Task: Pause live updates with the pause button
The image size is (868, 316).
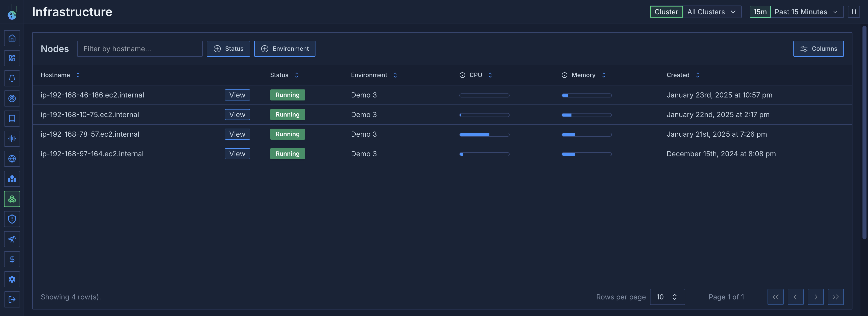Action: pyautogui.click(x=853, y=12)
